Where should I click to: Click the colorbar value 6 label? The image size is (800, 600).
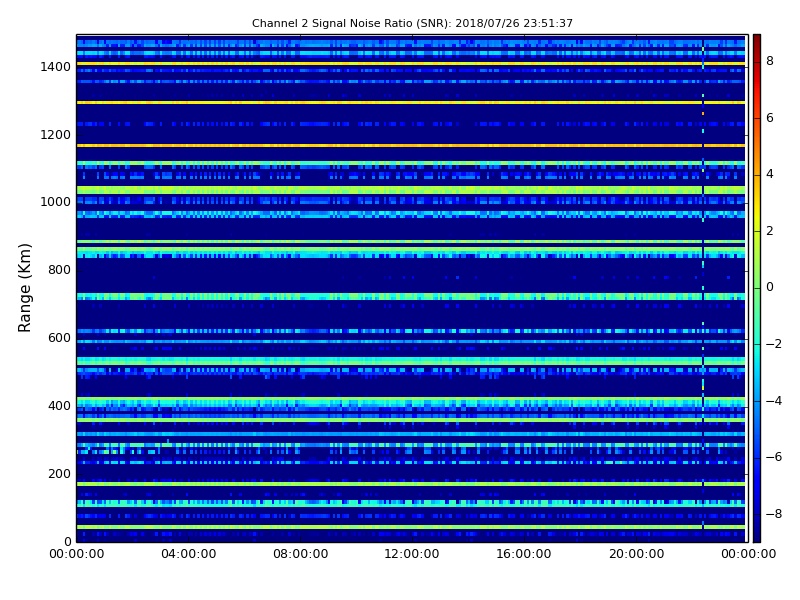pos(770,118)
